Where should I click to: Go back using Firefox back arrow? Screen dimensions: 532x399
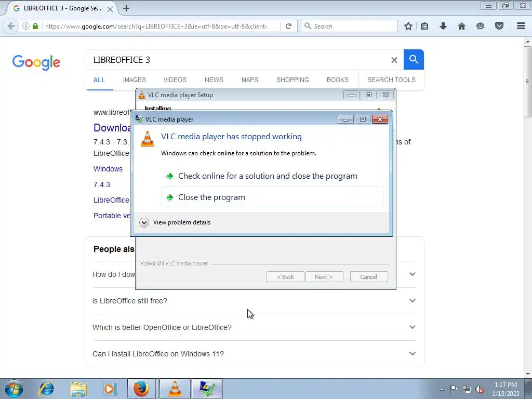tap(11, 26)
